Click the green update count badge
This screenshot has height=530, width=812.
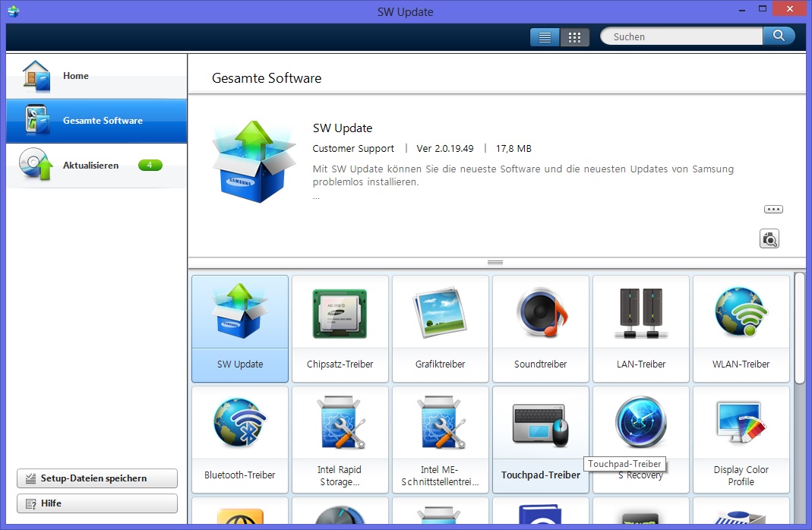(150, 165)
